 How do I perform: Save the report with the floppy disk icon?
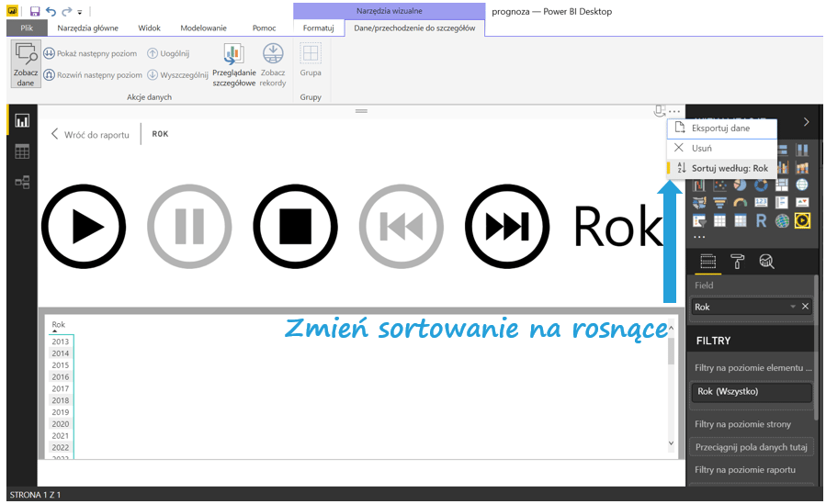click(35, 11)
